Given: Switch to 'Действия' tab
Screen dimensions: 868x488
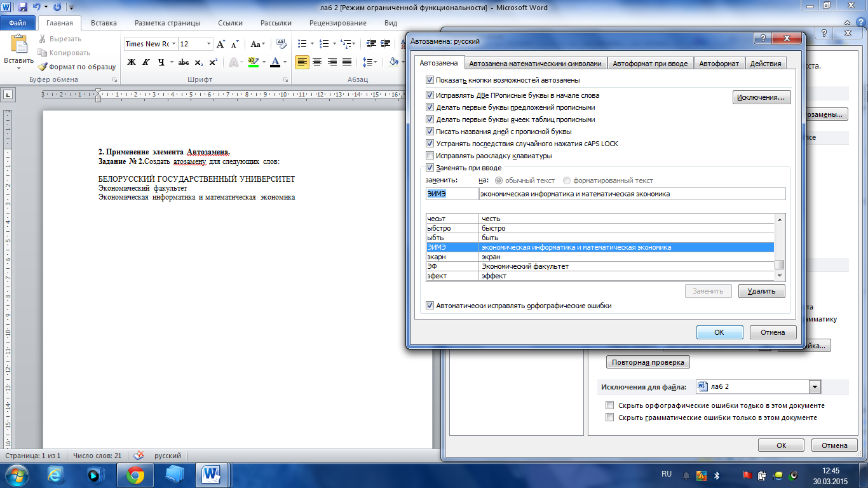Looking at the screenshot, I should pos(765,64).
